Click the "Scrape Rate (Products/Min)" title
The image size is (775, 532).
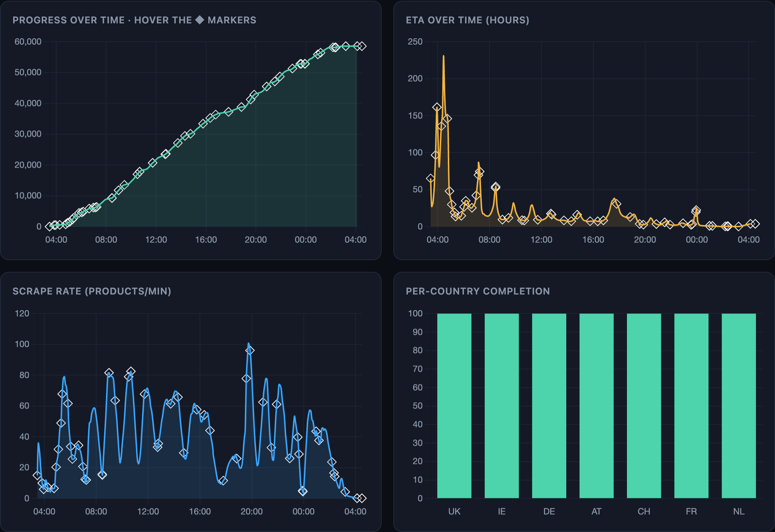(92, 291)
